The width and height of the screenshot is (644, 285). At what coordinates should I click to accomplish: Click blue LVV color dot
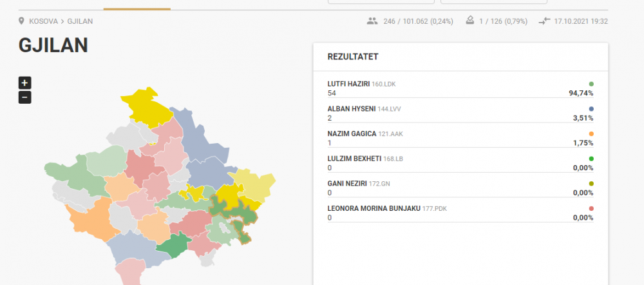[x=591, y=109]
